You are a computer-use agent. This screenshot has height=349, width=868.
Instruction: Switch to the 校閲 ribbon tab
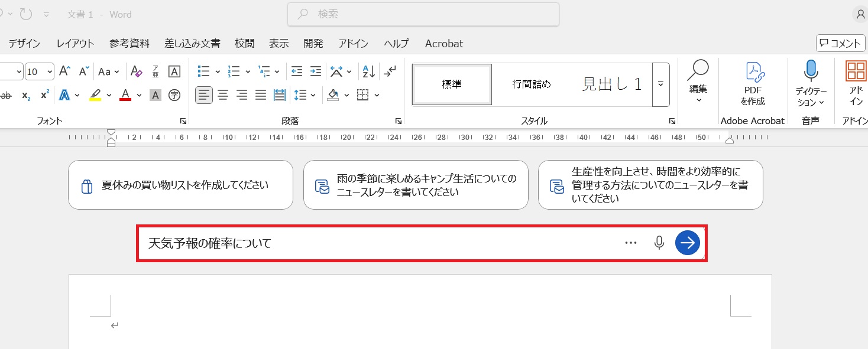coord(244,44)
